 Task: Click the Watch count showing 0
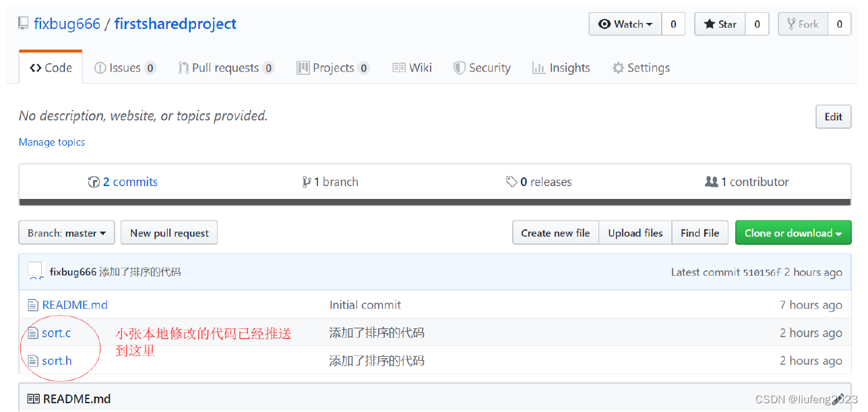point(673,24)
